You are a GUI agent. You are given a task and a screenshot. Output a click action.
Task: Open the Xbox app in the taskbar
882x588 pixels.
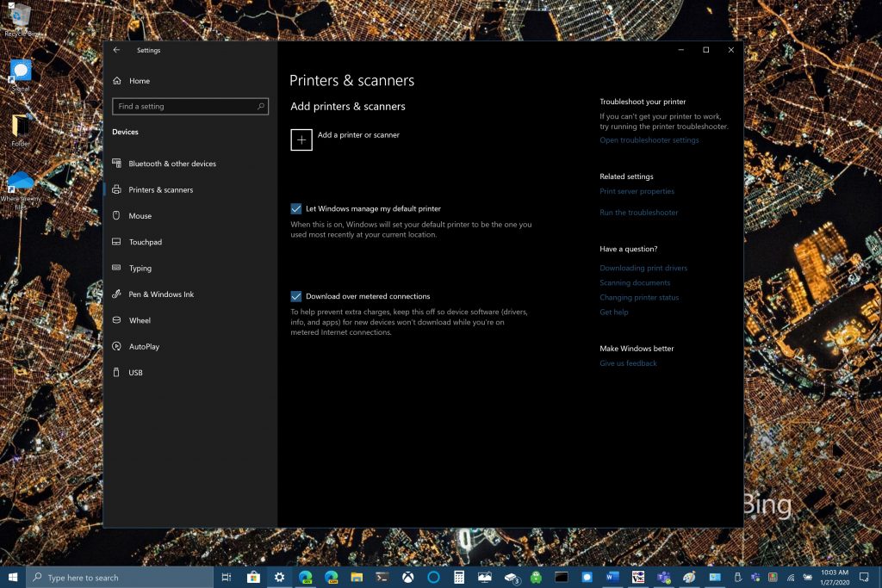[407, 578]
